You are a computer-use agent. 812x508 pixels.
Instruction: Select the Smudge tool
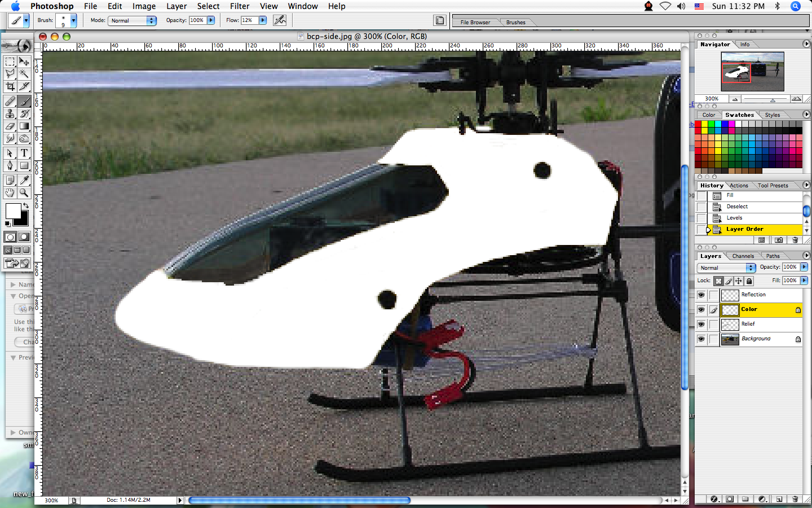[x=10, y=139]
